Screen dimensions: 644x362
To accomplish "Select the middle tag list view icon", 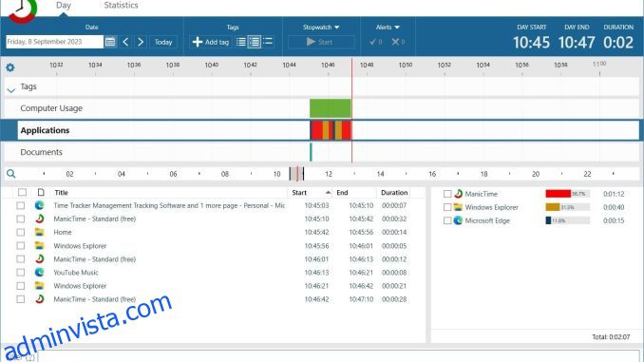I will coord(255,42).
